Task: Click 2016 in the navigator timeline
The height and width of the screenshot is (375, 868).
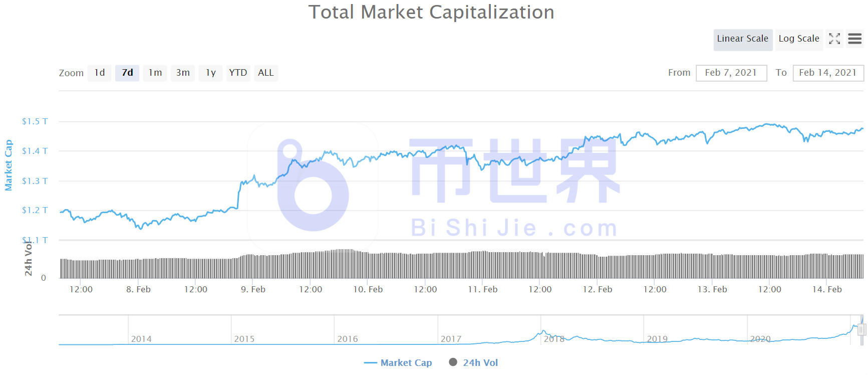Action: [x=348, y=339]
